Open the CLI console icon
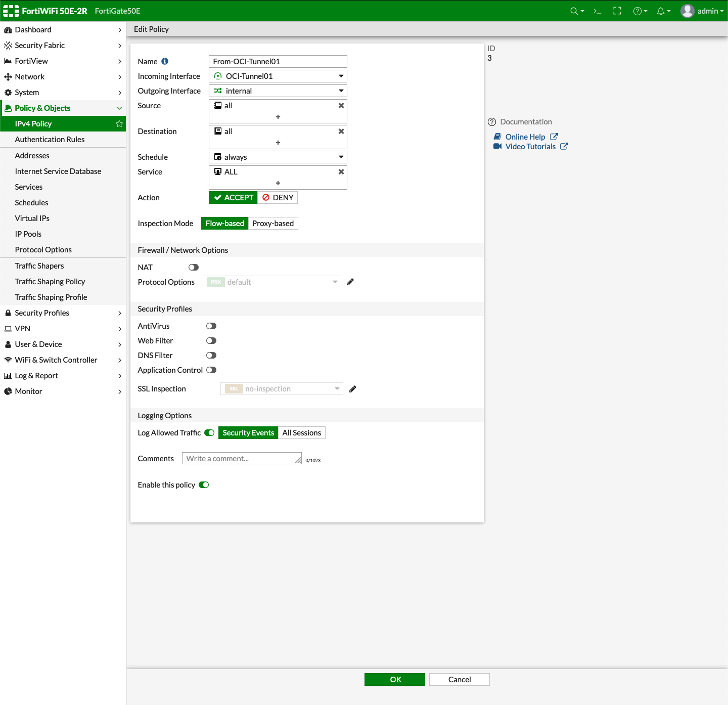The height and width of the screenshot is (705, 728). [x=597, y=11]
